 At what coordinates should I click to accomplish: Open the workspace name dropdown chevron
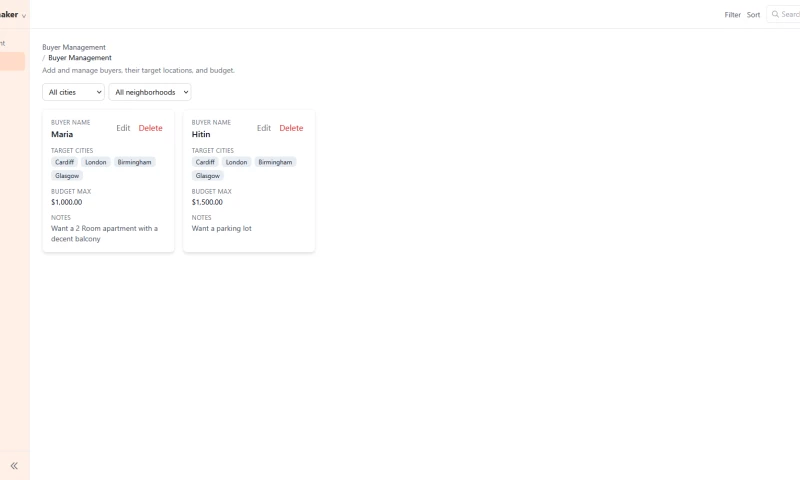[x=23, y=16]
